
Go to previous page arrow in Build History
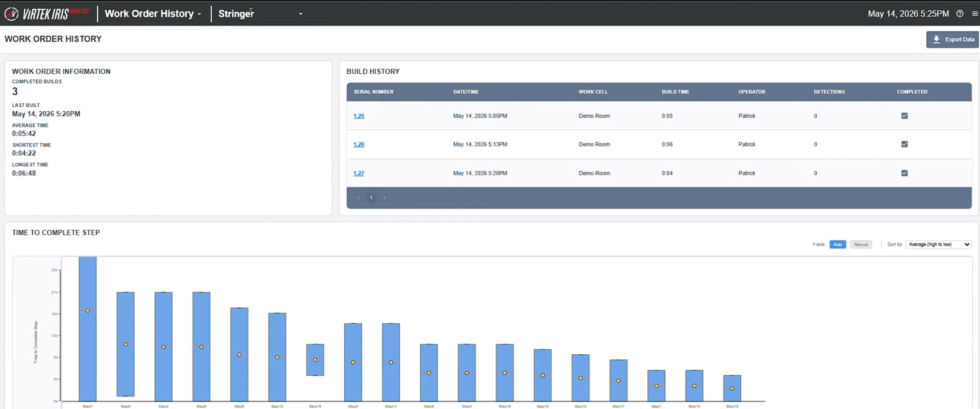point(358,198)
